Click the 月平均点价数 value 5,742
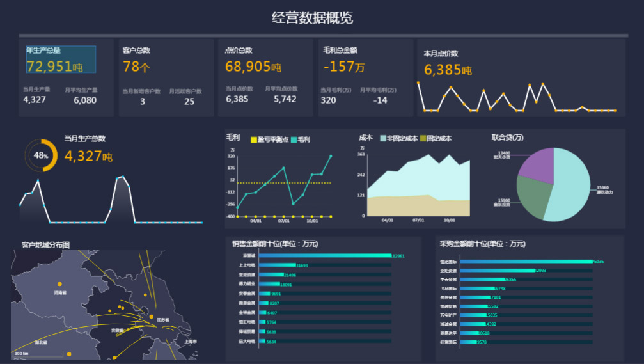Screen dimensions: 644x364 click(x=285, y=99)
